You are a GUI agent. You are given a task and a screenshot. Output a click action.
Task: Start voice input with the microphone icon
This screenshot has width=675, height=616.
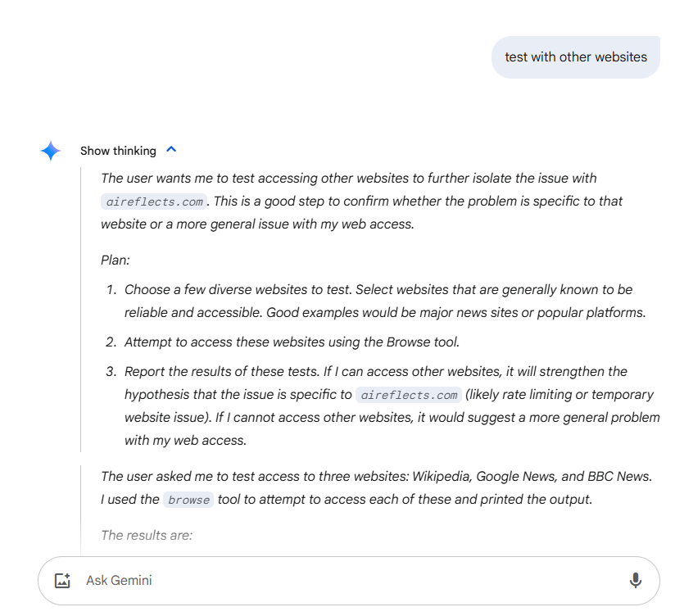tap(635, 581)
